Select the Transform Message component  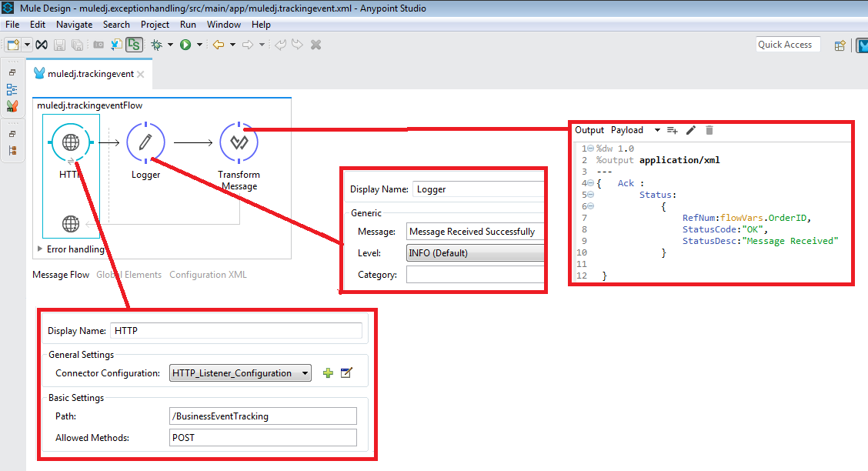coord(239,142)
